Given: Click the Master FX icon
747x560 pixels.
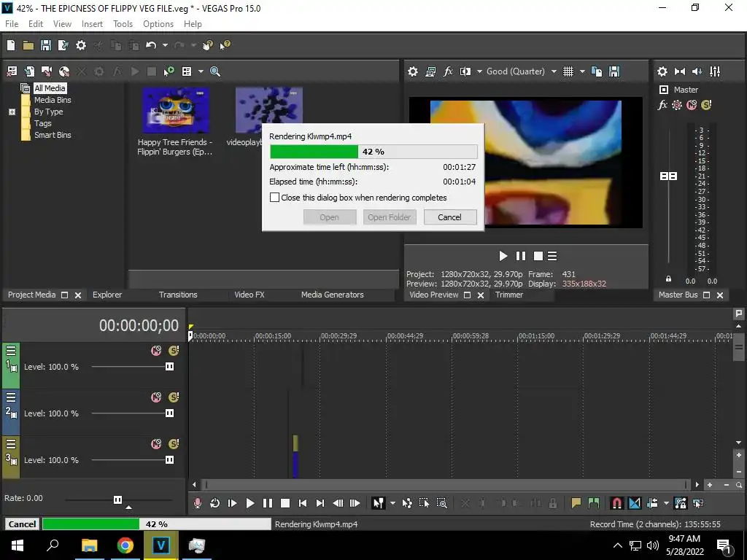Looking at the screenshot, I should 662,105.
